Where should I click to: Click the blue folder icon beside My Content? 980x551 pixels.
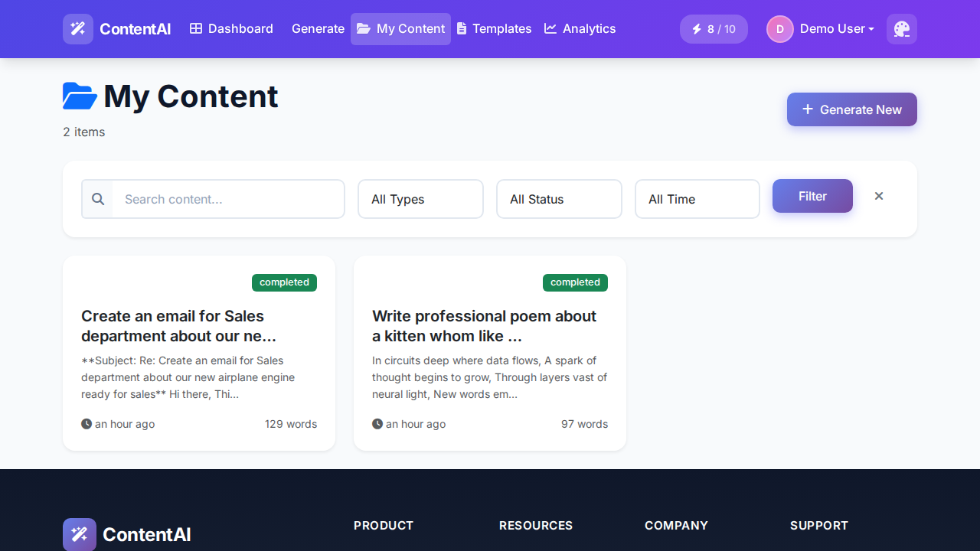pos(80,96)
